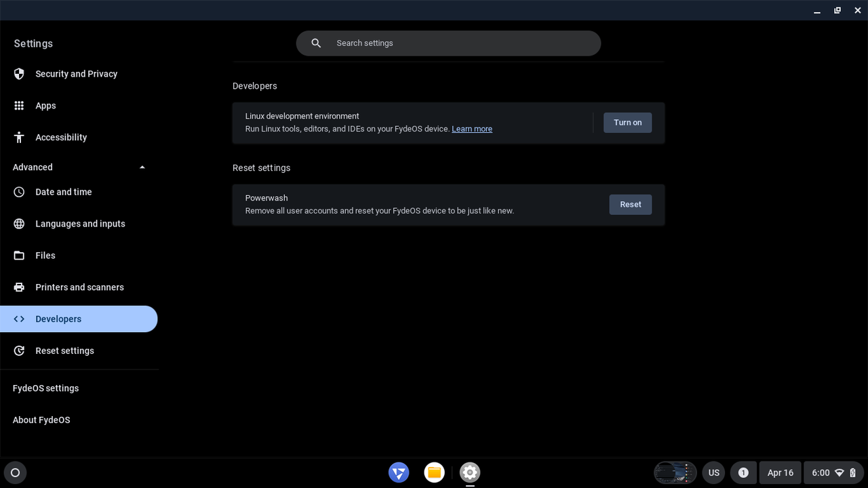Click the Files folder icon in sidebar
Screen dimensions: 868x488
coord(19,256)
